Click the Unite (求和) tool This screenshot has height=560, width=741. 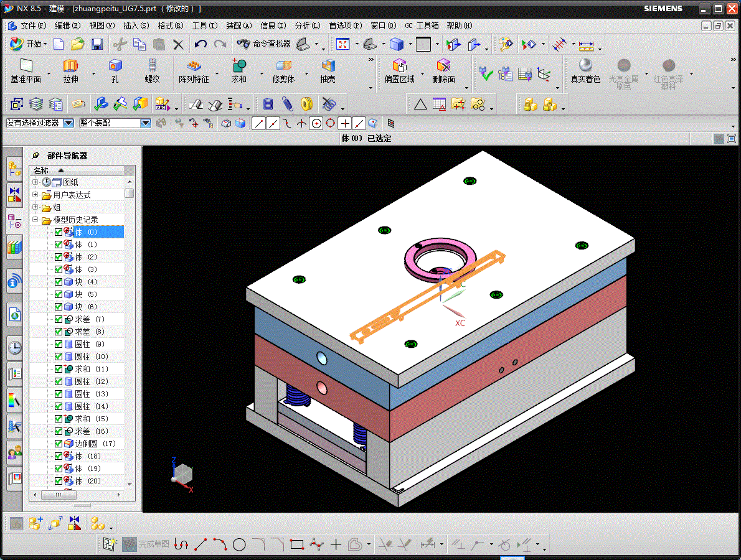(238, 71)
